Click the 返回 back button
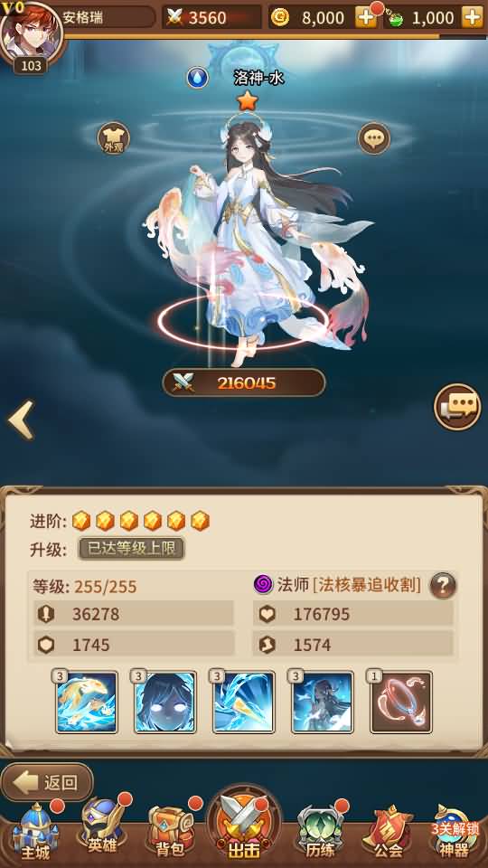Screen dimensions: 488x868 coord(47,782)
